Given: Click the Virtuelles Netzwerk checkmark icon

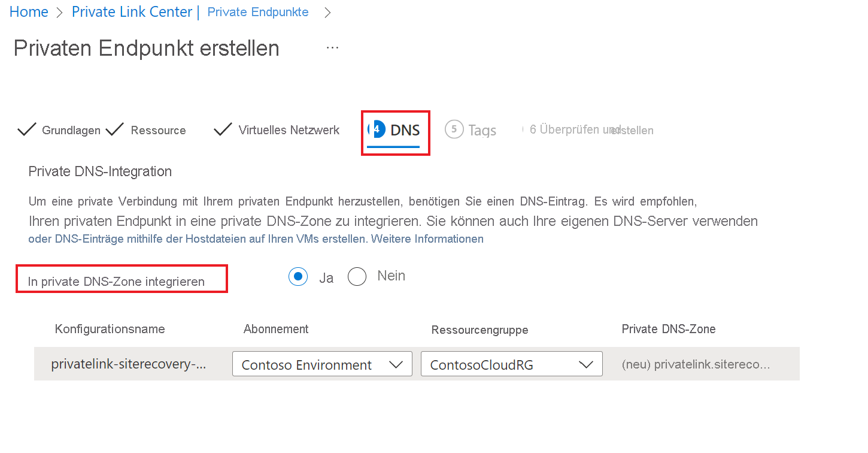Looking at the screenshot, I should [223, 129].
